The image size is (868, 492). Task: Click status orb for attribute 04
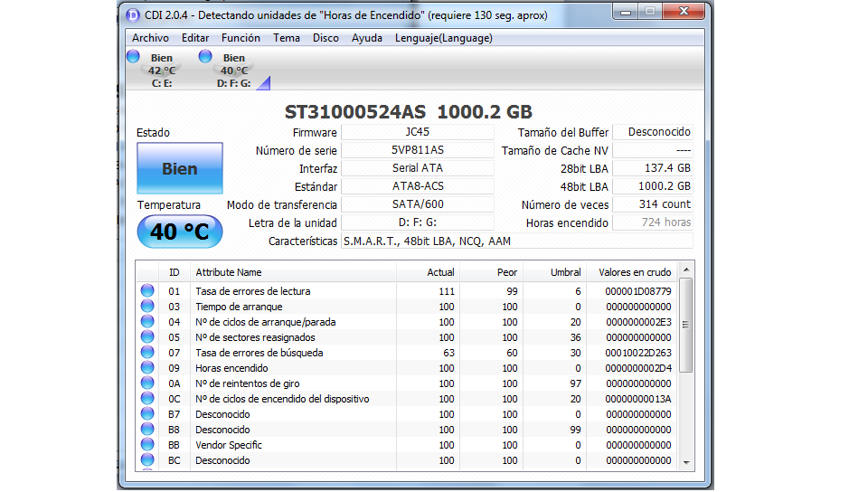(x=147, y=322)
